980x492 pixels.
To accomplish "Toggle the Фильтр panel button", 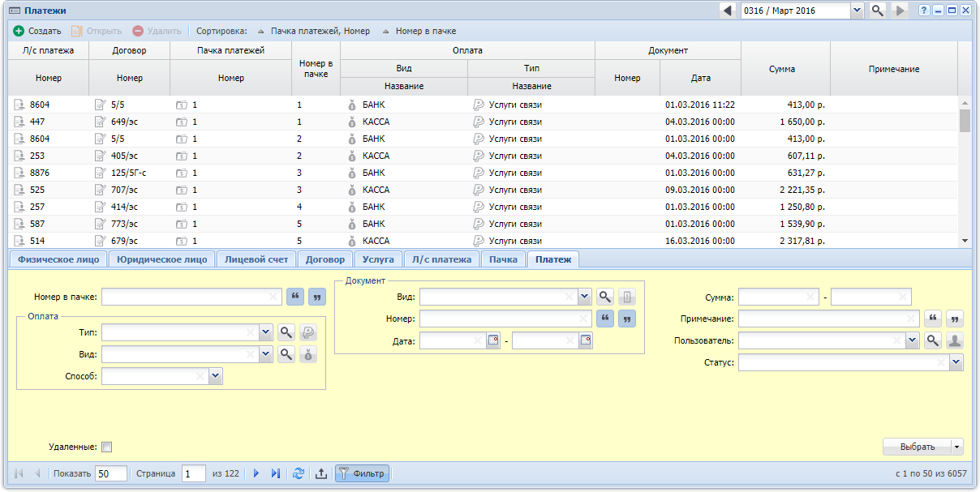I will point(362,473).
